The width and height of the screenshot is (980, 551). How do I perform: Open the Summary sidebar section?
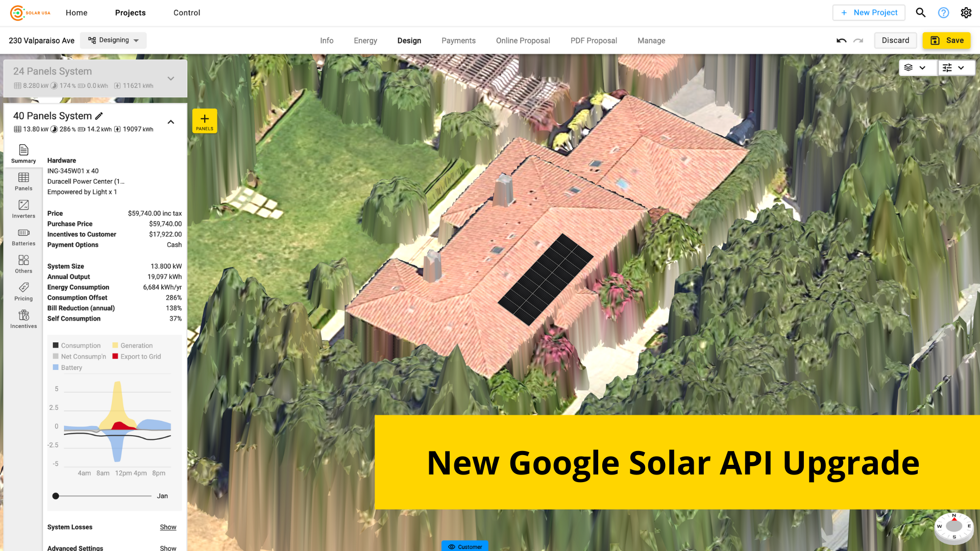point(23,154)
